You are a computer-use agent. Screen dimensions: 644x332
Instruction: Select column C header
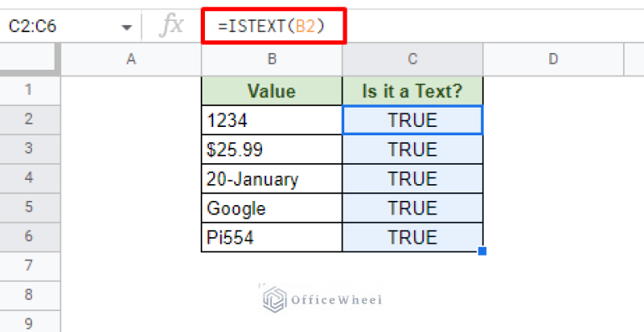412,59
